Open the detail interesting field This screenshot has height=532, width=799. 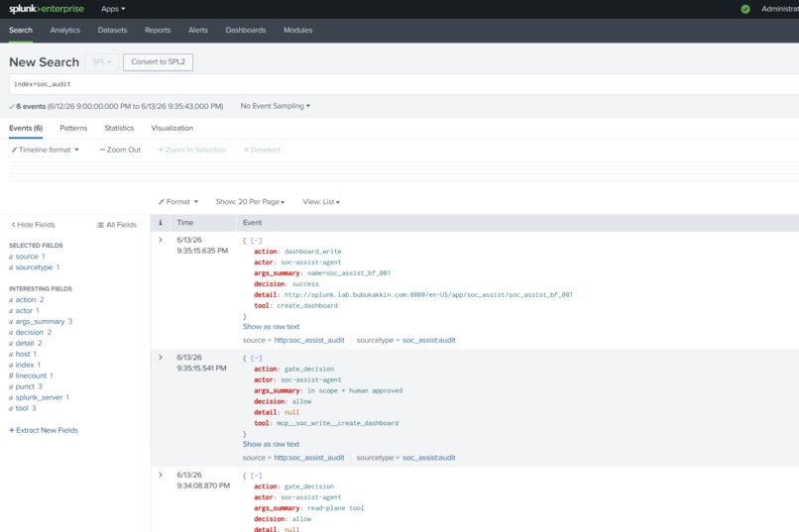(x=25, y=343)
